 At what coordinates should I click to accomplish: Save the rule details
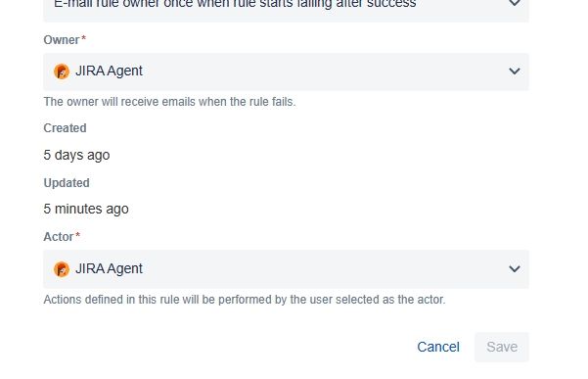[502, 347]
